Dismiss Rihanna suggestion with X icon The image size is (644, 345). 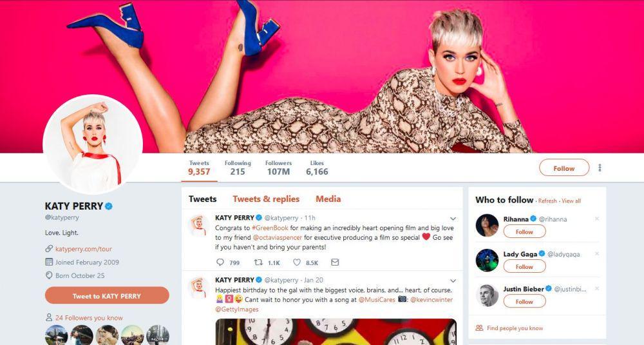click(597, 219)
